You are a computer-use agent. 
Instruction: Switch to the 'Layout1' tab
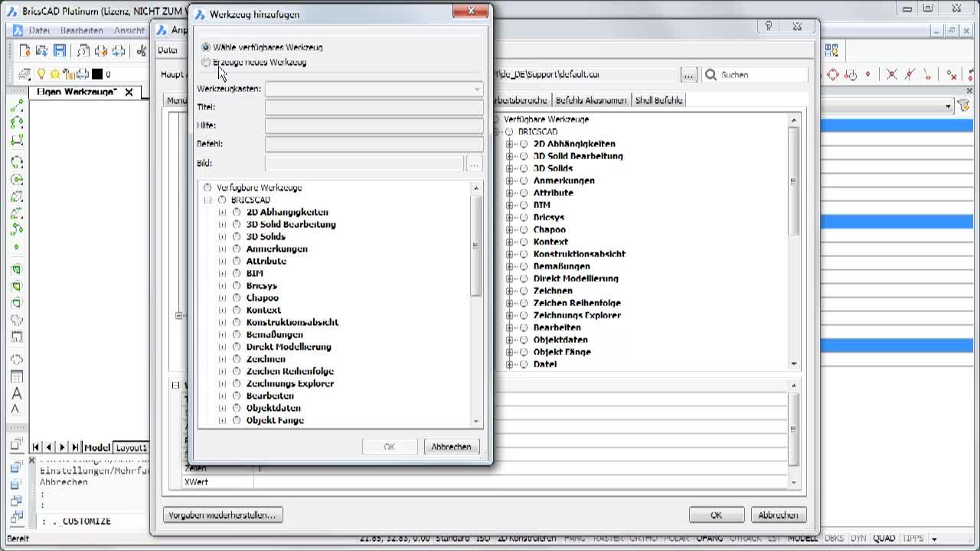[131, 448]
